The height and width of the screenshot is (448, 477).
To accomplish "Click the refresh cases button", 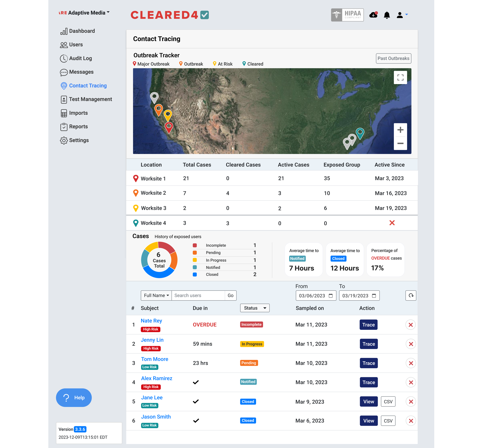I will 411,295.
